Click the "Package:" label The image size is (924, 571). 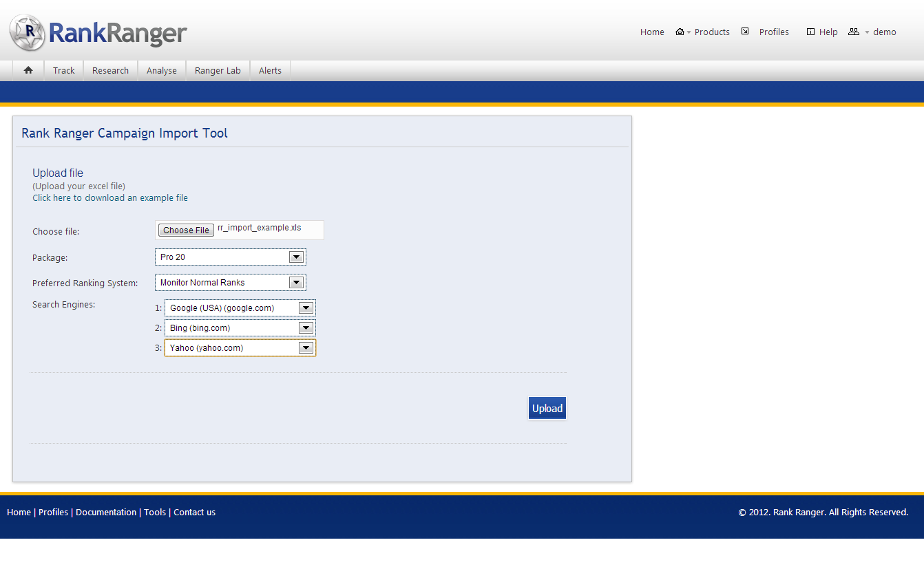(50, 258)
